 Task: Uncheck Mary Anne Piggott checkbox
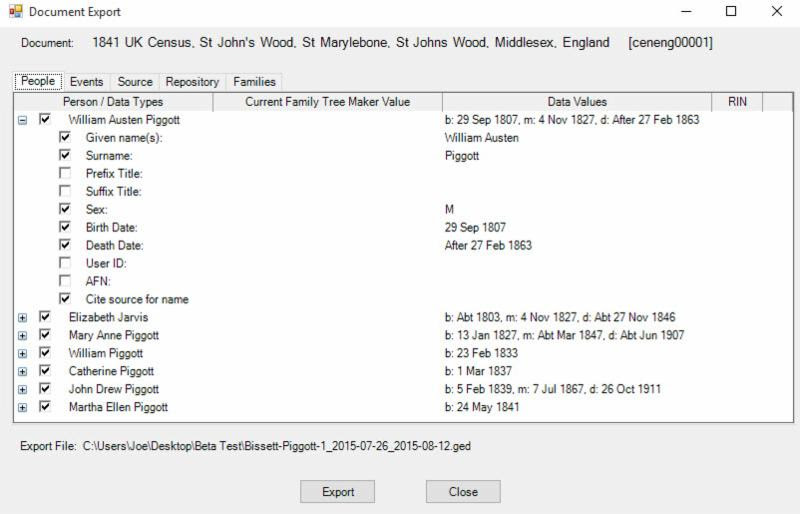[45, 335]
